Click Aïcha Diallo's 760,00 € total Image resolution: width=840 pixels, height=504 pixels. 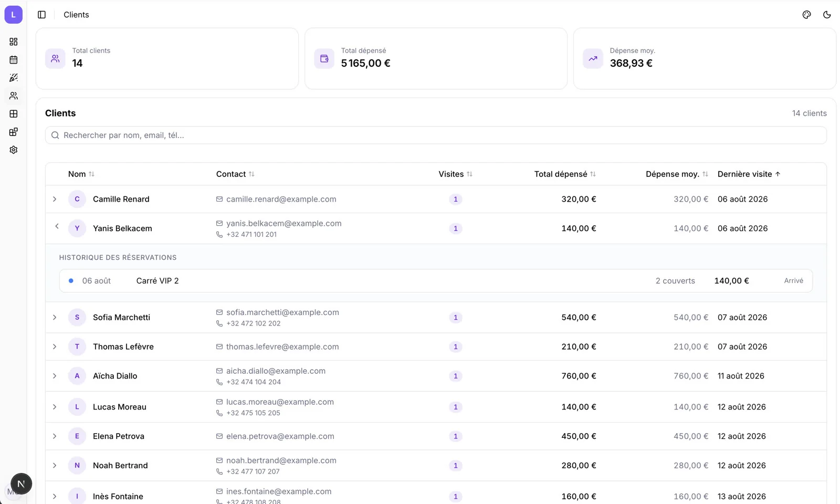[579, 376]
